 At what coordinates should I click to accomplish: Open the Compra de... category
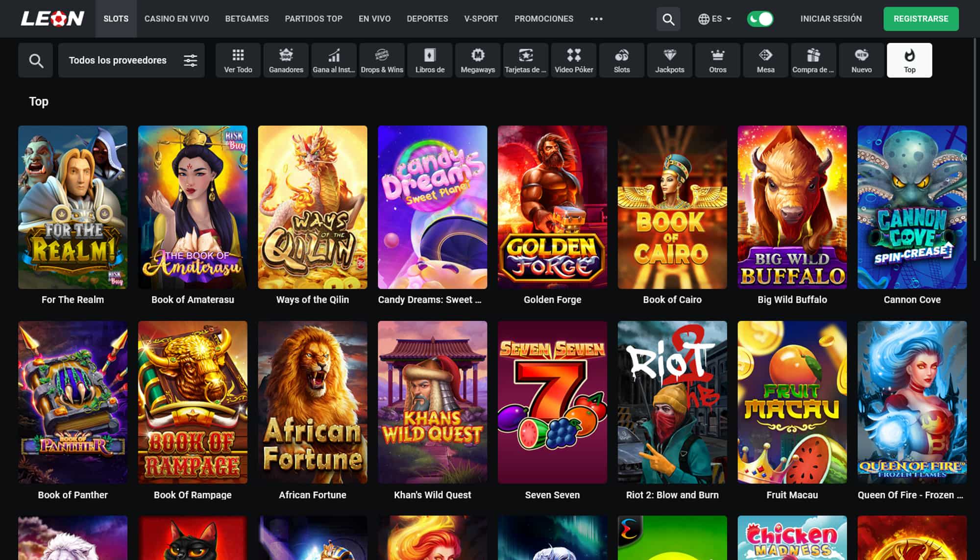pos(813,60)
